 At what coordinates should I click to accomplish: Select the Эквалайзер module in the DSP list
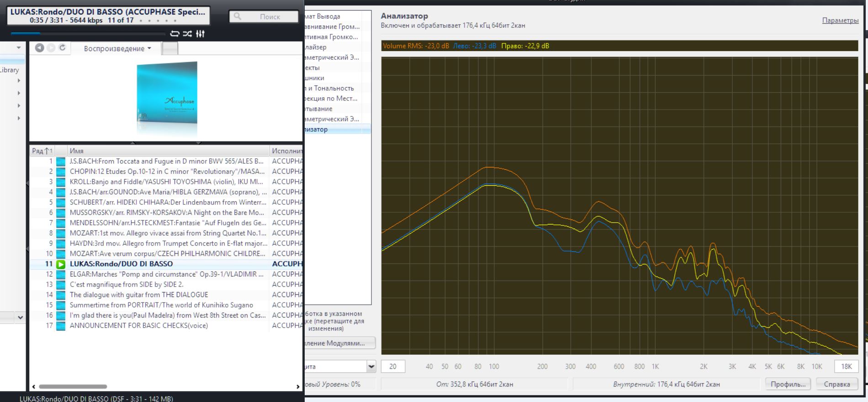point(338,47)
